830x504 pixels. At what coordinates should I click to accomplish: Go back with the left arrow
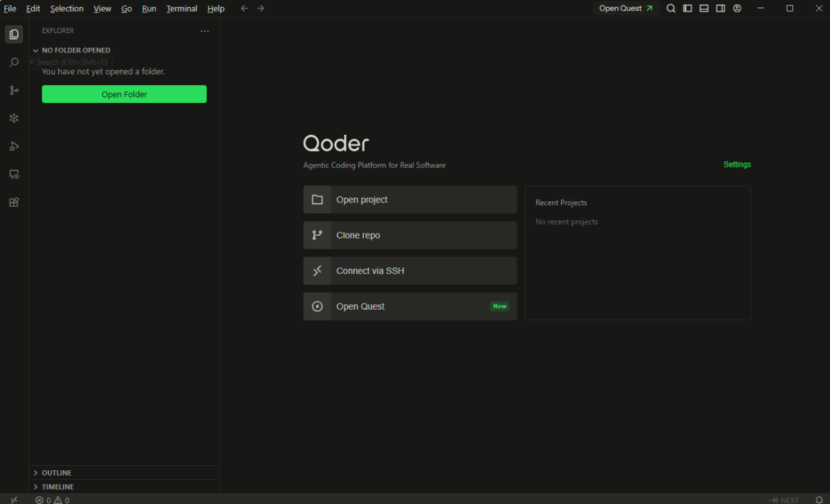pos(244,8)
